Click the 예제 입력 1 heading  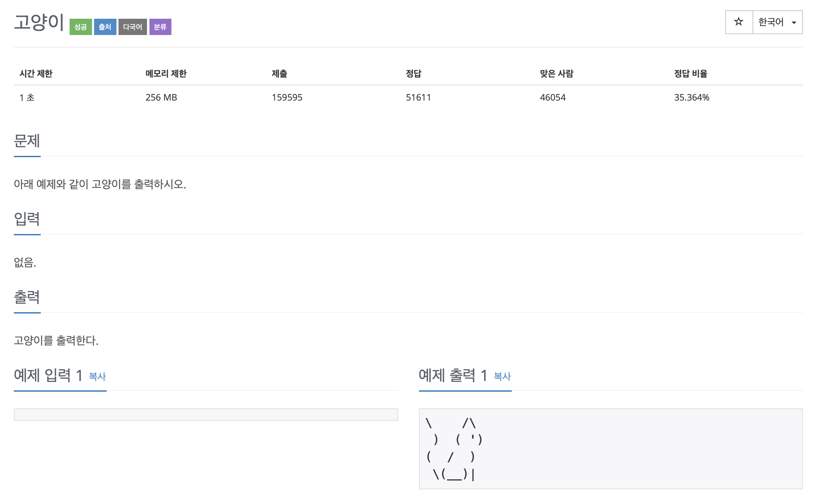coord(48,375)
